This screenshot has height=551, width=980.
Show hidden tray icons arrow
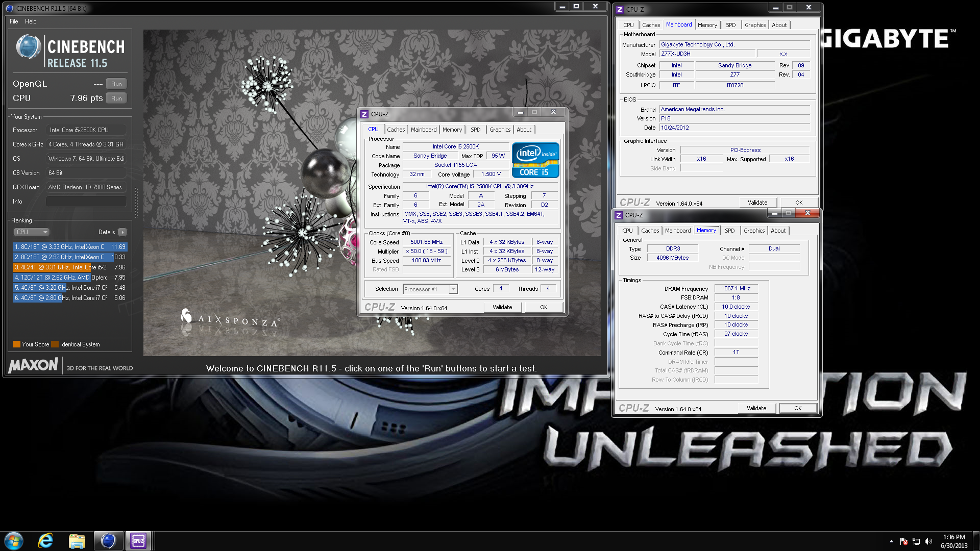coord(891,541)
